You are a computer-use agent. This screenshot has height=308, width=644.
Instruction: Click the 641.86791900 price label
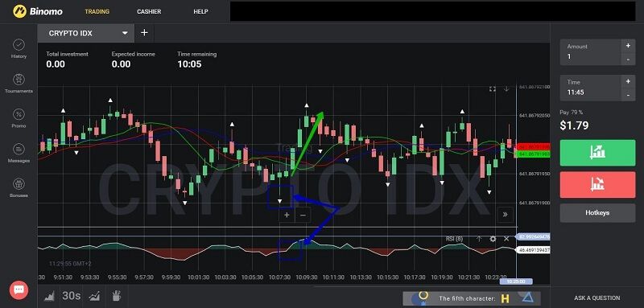point(535,203)
